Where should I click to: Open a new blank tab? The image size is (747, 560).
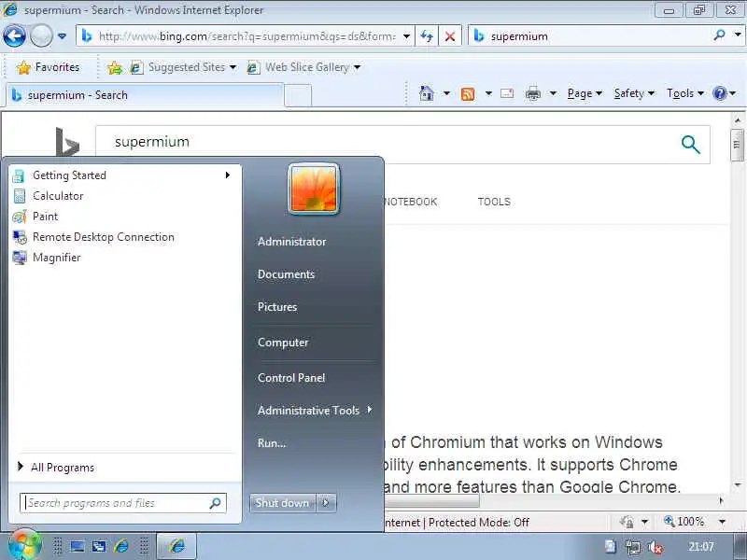coord(298,95)
